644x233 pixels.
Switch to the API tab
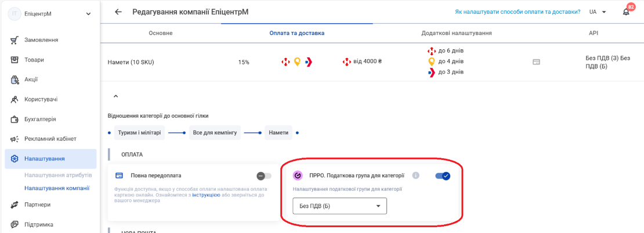[x=594, y=33]
